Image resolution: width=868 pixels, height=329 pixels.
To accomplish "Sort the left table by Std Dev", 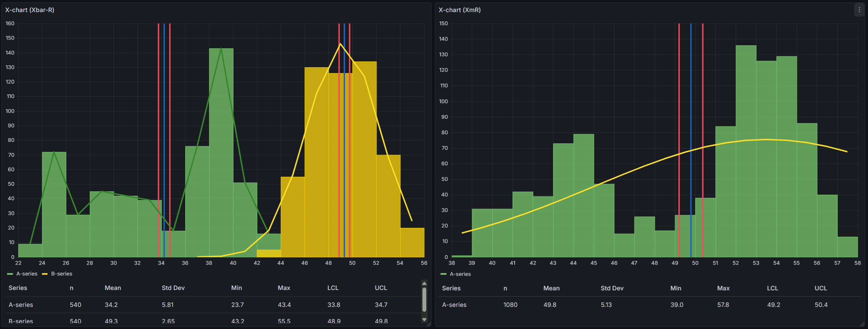I will [173, 288].
